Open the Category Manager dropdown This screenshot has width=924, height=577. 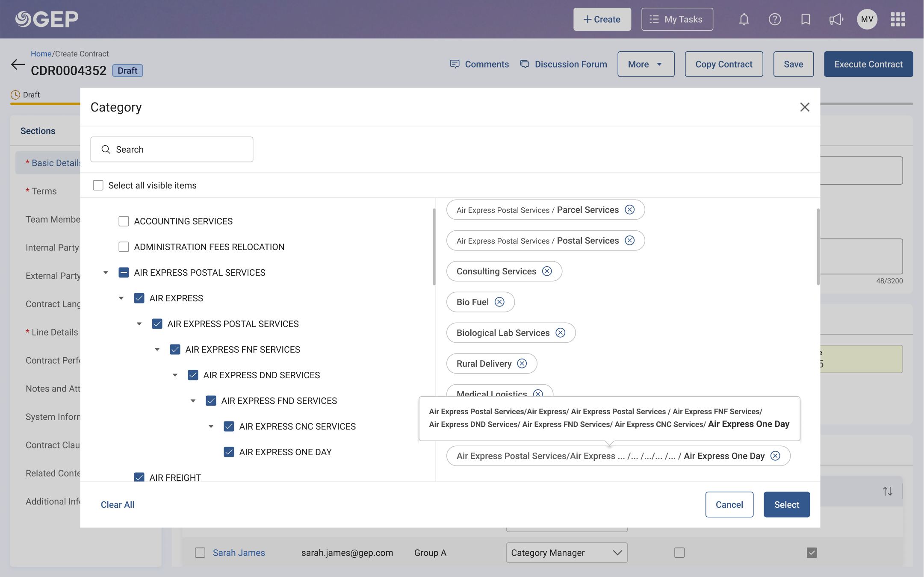coord(567,553)
